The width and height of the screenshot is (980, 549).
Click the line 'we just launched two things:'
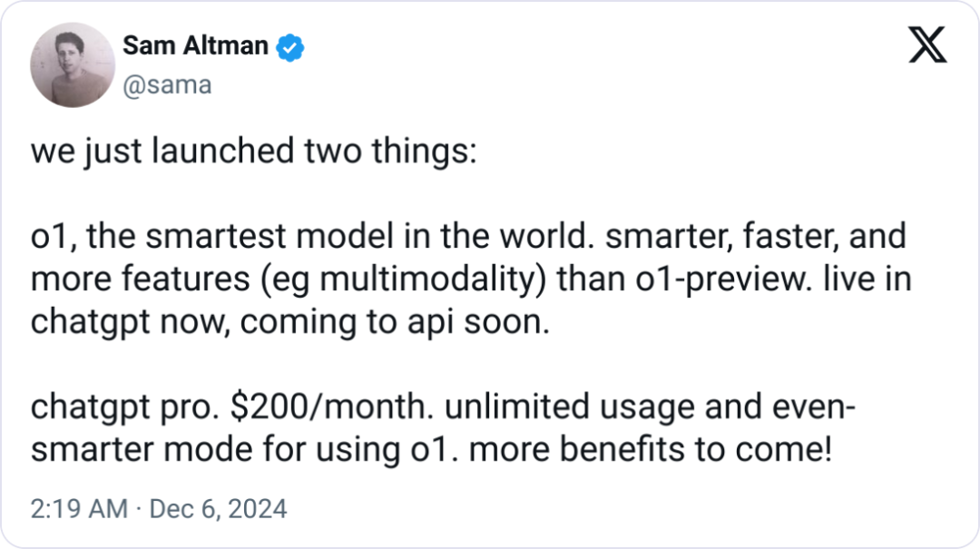coord(254,152)
